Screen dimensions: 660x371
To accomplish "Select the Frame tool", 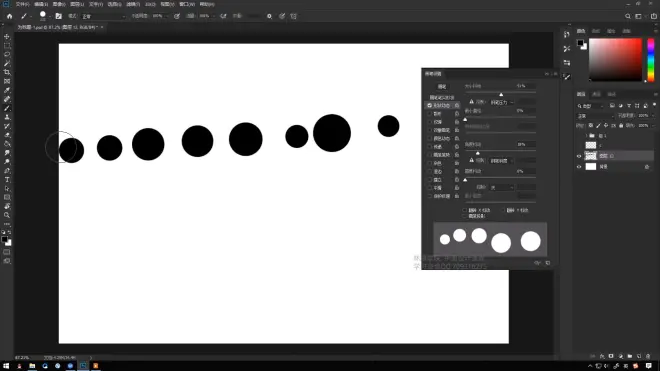I will click(7, 81).
